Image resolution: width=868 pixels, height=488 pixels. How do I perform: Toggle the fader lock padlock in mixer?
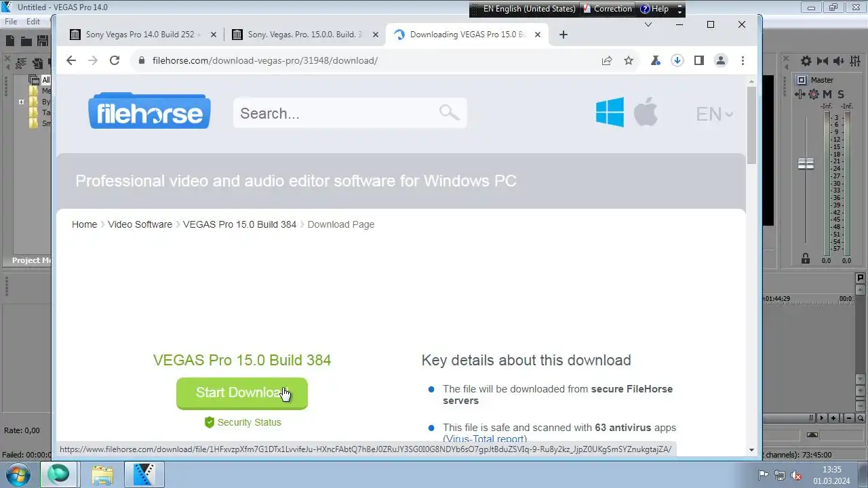(x=806, y=258)
